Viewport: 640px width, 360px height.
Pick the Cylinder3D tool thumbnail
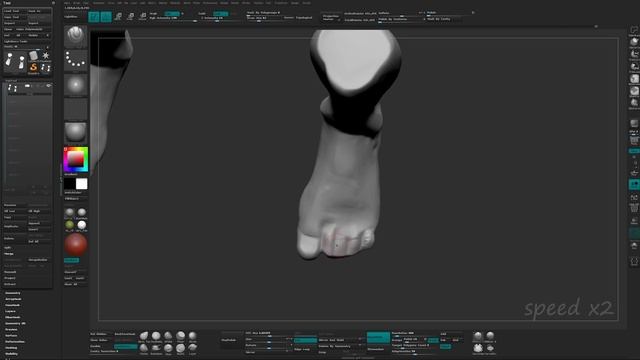pyautogui.click(x=33, y=56)
